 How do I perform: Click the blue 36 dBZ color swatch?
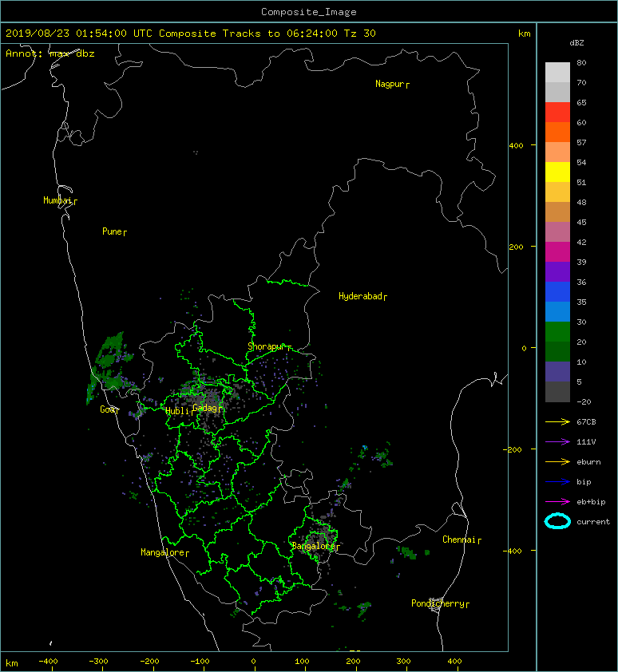click(x=557, y=291)
